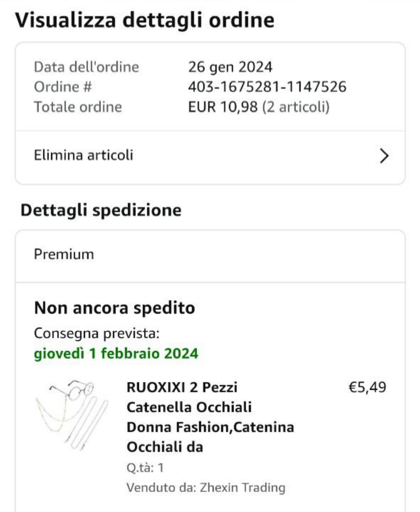Viewport: 420px width, 512px height.
Task: Tap the €5,49 item price
Action: (x=367, y=387)
